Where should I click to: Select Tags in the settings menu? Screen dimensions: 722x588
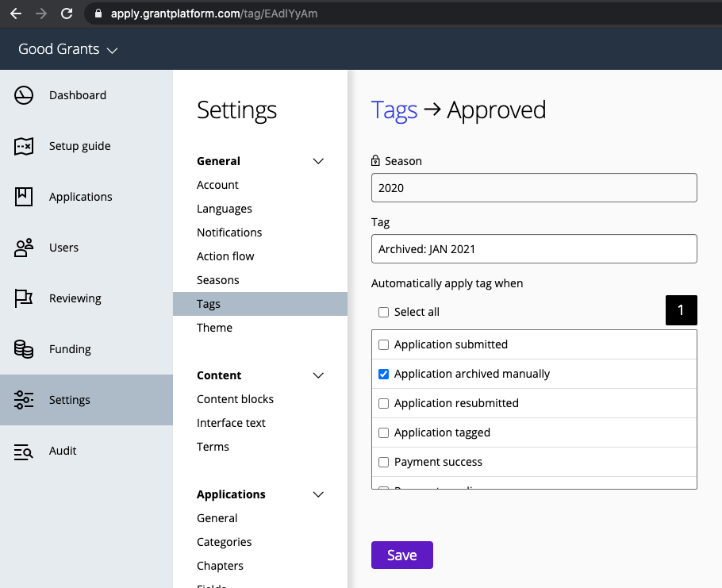point(260,304)
